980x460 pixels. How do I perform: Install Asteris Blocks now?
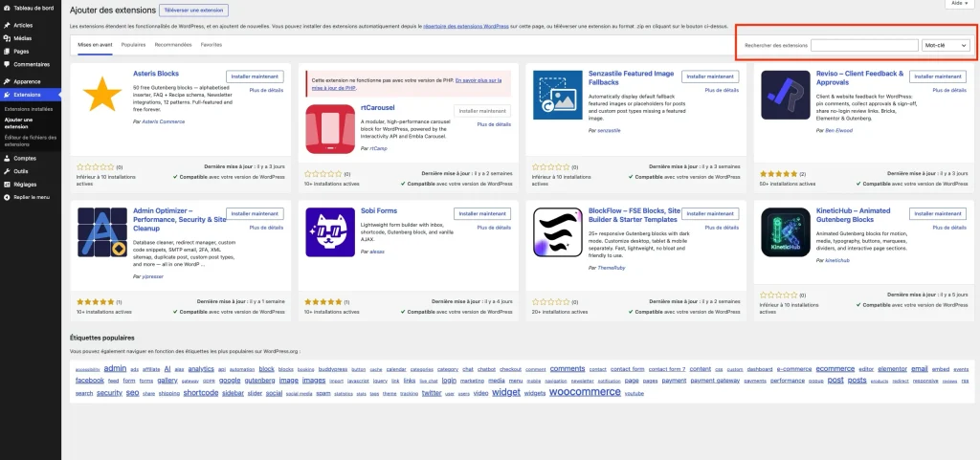point(255,77)
